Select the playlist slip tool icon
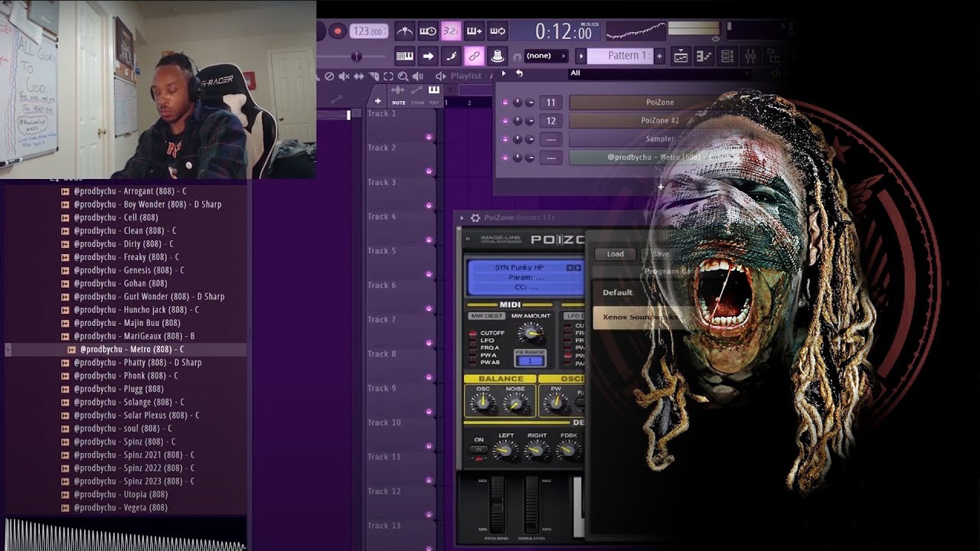 click(359, 76)
